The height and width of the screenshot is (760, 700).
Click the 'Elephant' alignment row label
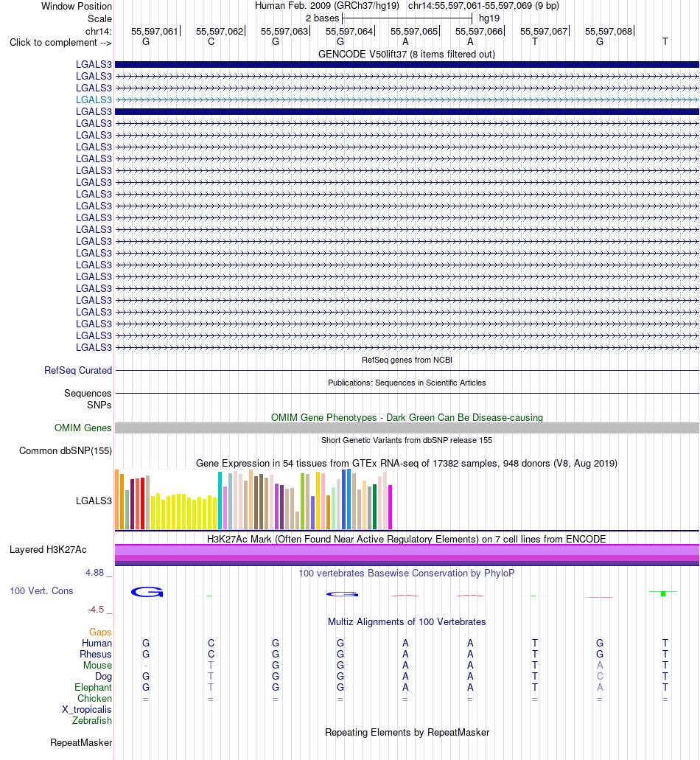93,688
